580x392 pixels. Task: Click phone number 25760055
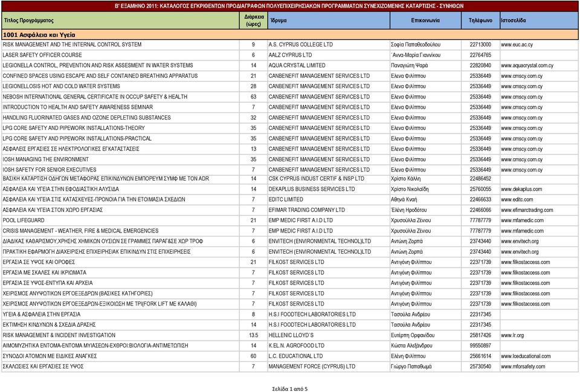pos(480,189)
